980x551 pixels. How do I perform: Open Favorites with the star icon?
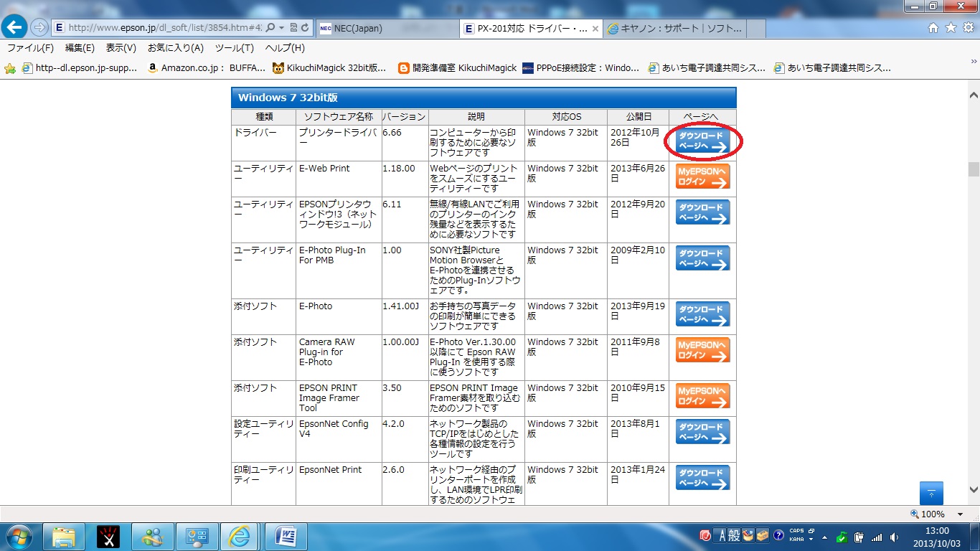click(951, 28)
